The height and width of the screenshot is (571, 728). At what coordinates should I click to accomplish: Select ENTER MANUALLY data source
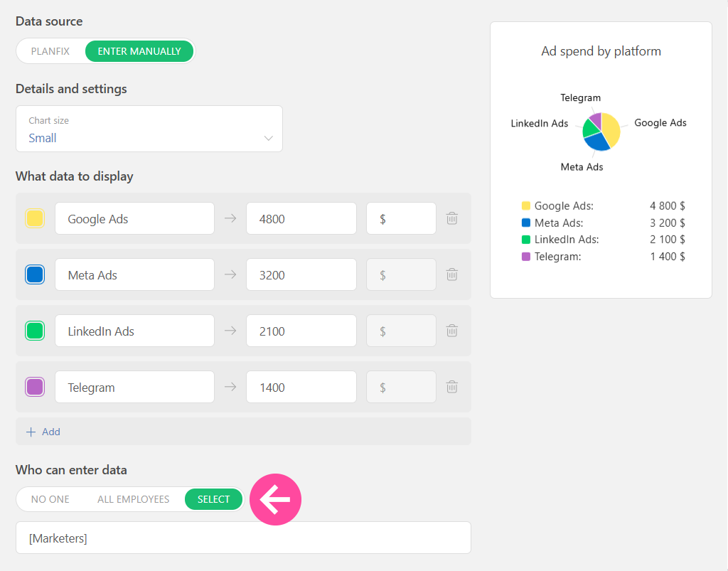point(139,51)
